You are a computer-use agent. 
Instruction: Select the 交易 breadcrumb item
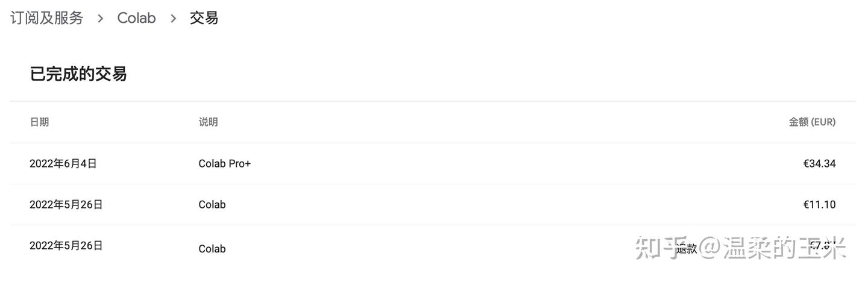pyautogui.click(x=204, y=18)
